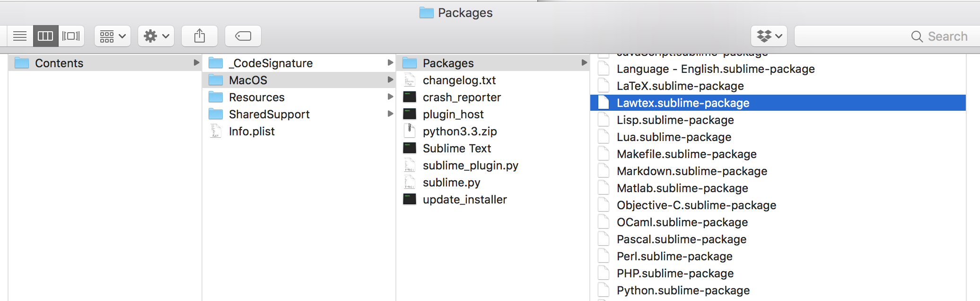The width and height of the screenshot is (980, 301).
Task: Click the MacOS folder icon
Action: pos(216,80)
